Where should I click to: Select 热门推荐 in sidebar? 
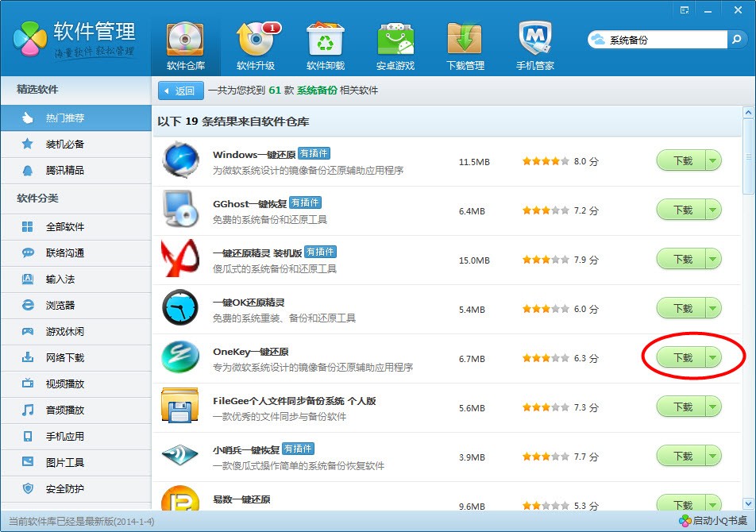coord(76,118)
